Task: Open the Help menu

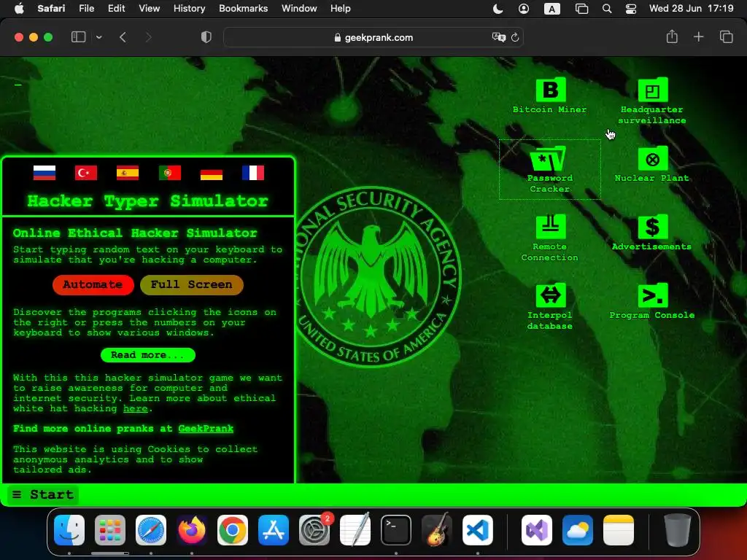Action: tap(340, 8)
